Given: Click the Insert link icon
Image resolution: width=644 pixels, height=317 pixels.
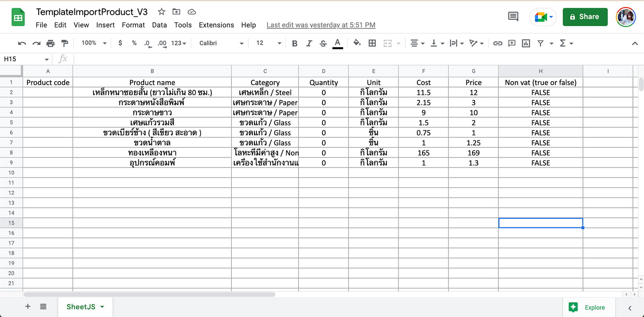Looking at the screenshot, I should [x=497, y=43].
